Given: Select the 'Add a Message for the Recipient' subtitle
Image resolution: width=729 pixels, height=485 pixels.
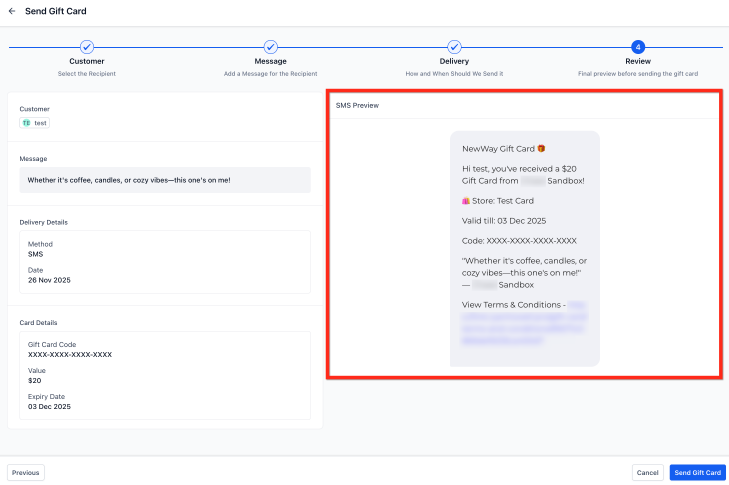Looking at the screenshot, I should coord(270,74).
